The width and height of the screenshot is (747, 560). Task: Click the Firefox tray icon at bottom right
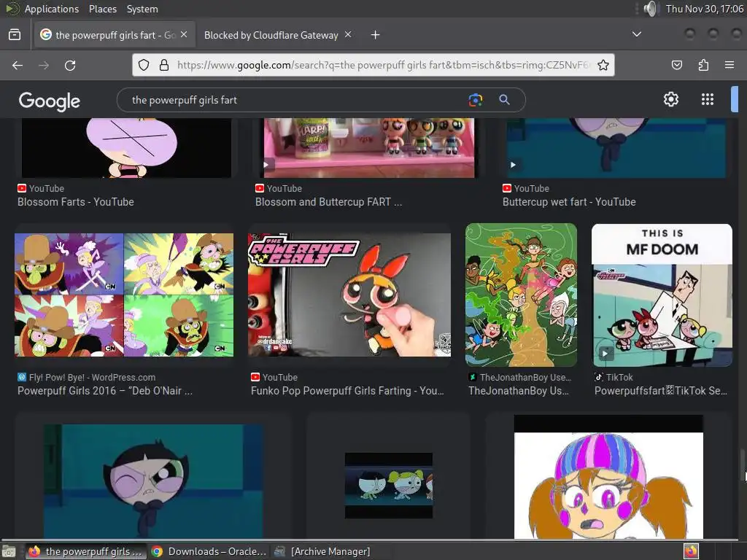point(691,551)
